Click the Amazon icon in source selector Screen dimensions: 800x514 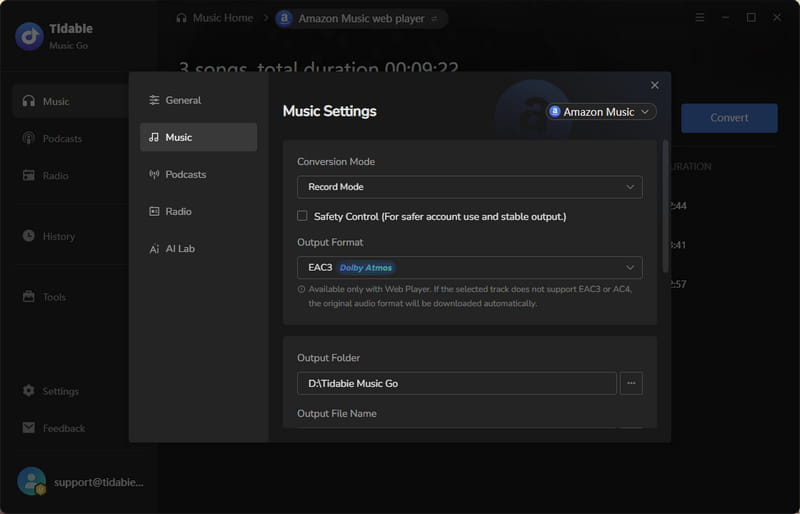tap(555, 111)
